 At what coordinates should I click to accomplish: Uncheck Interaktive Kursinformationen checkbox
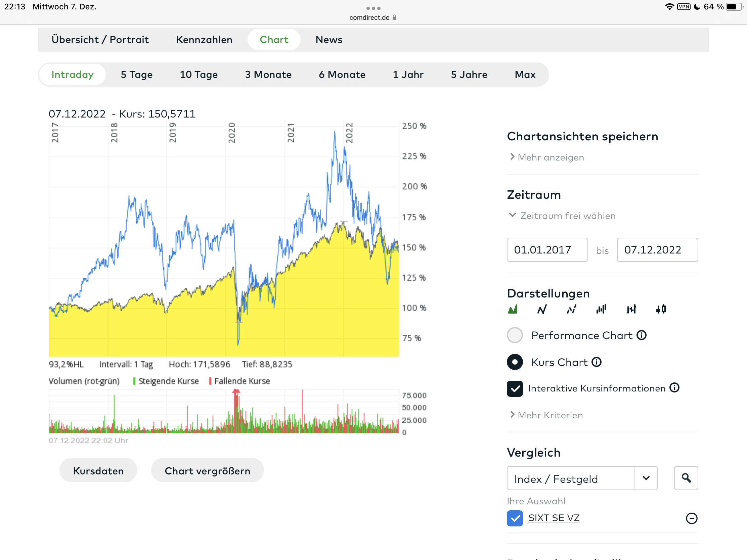click(515, 388)
